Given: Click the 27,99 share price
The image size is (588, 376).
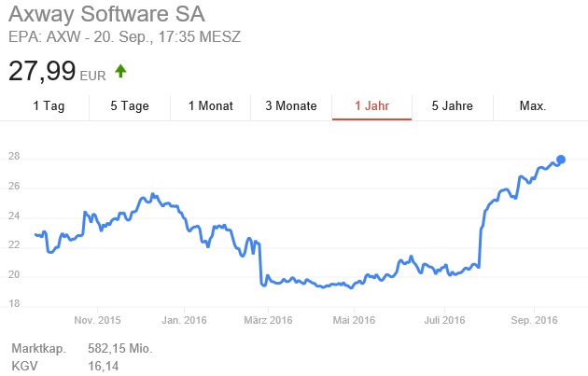Looking at the screenshot, I should pyautogui.click(x=43, y=70).
